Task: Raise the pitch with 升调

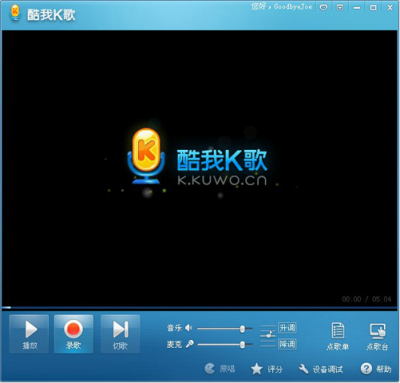Action: click(287, 328)
